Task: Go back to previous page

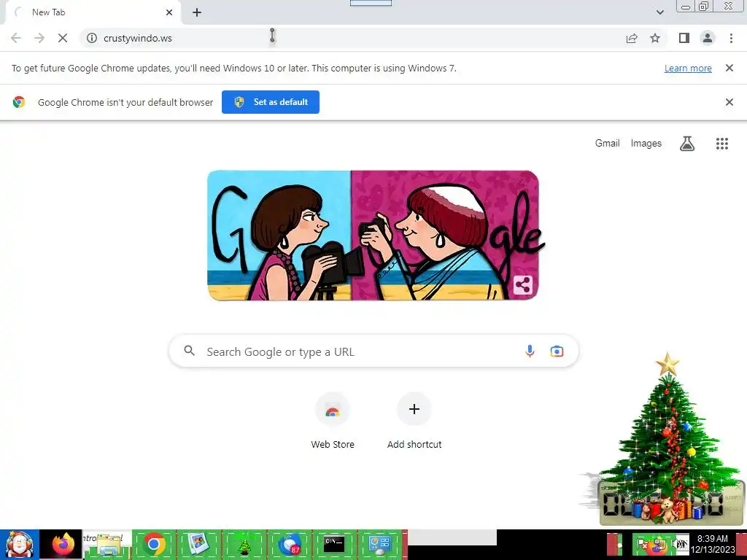Action: 16,38
